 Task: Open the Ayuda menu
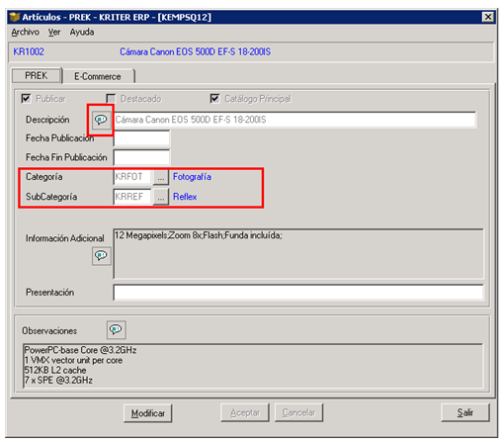[x=82, y=32]
